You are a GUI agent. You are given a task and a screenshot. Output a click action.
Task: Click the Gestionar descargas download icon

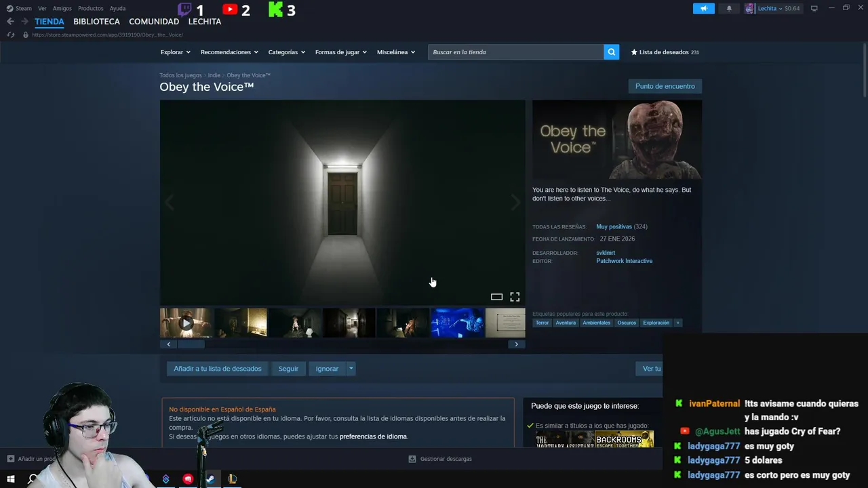pyautogui.click(x=412, y=459)
